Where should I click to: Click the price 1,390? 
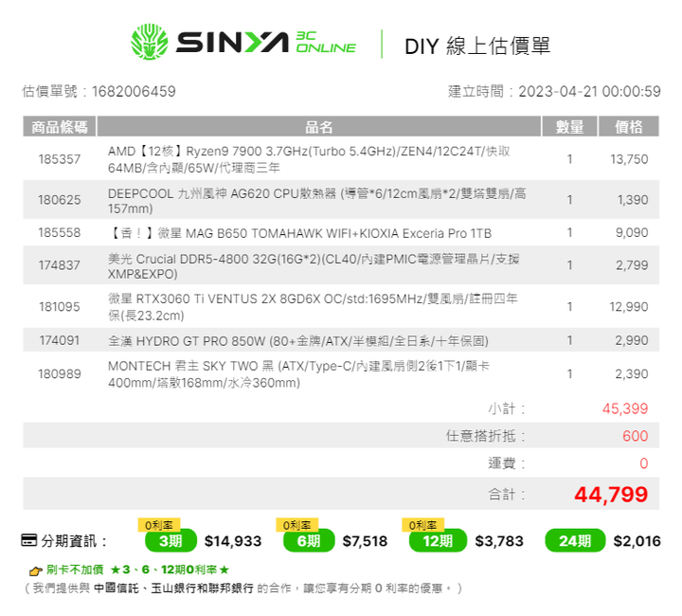point(633,200)
